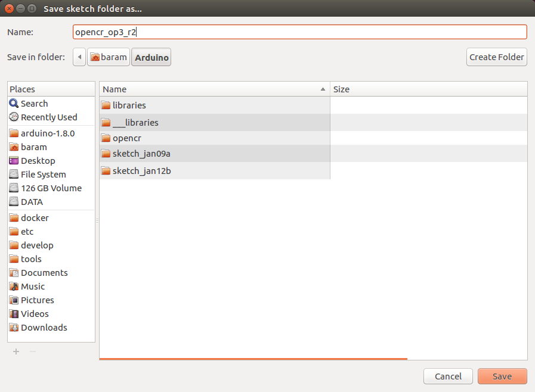Go to "tools" label in Places
Screen dimensions: 535x392
point(31,259)
